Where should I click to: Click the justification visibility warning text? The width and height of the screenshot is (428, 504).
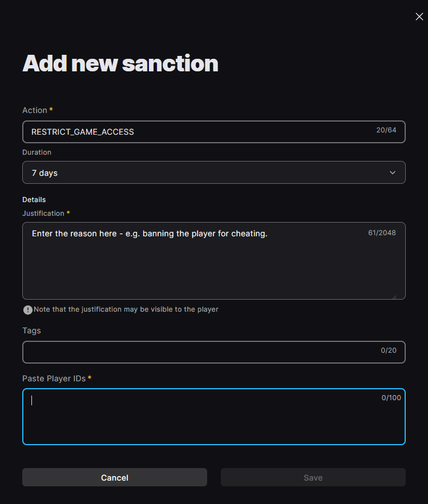pos(126,309)
